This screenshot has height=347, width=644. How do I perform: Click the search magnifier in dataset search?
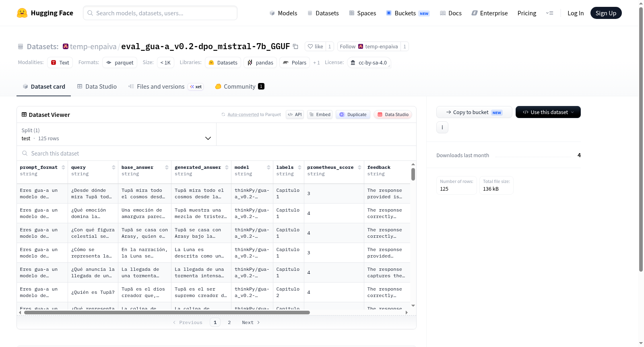point(25,153)
